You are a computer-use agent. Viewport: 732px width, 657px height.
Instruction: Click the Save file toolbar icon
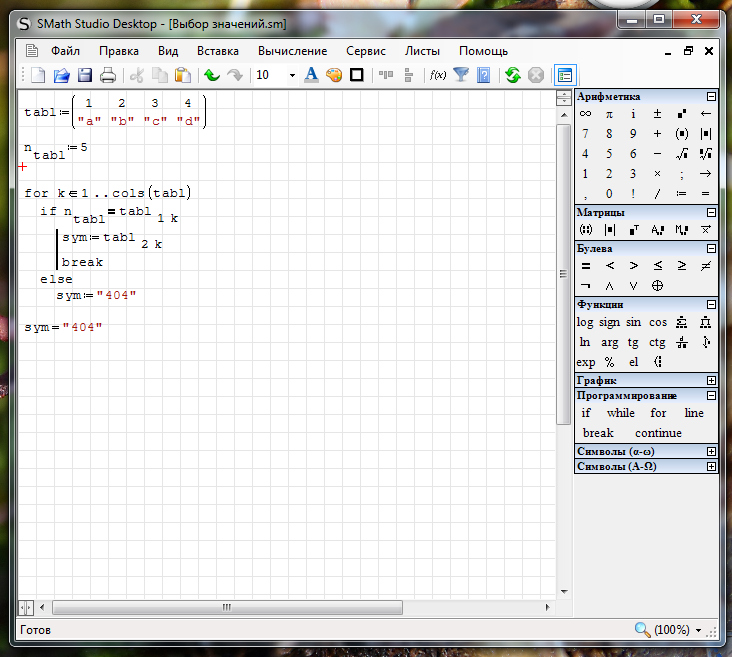(x=85, y=75)
